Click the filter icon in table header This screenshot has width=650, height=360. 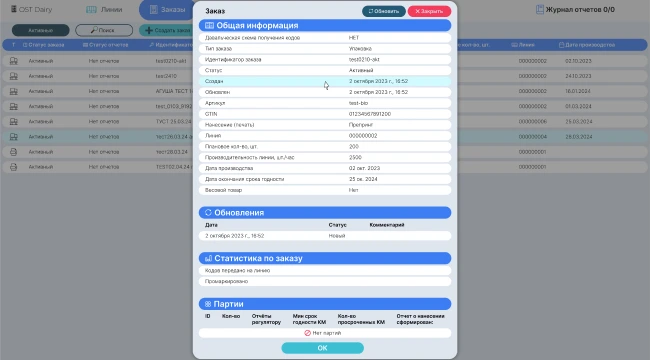coord(13,45)
